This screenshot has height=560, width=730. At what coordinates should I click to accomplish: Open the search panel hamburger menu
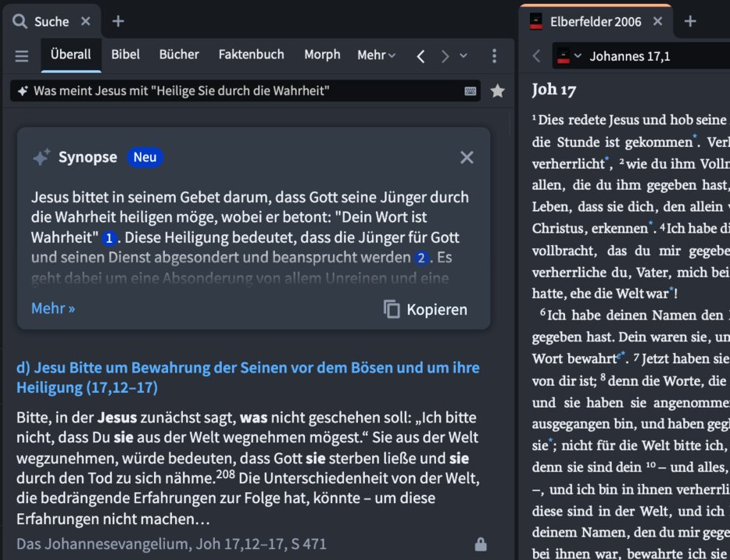tap(21, 55)
